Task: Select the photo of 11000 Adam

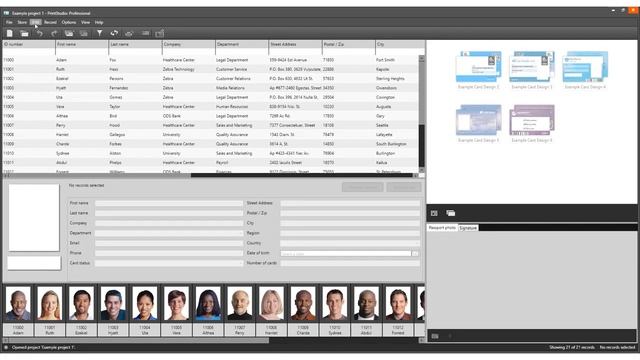Action: [18, 303]
